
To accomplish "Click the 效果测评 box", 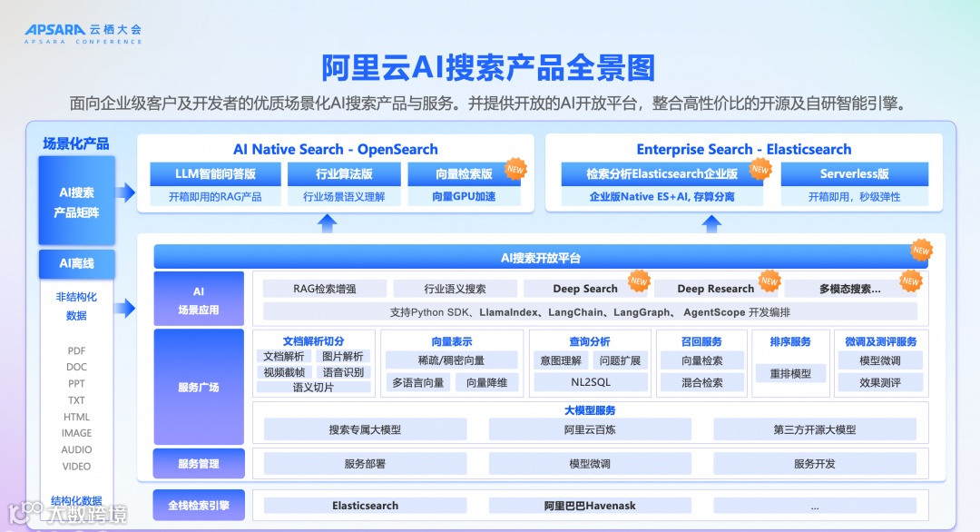I will (x=880, y=382).
